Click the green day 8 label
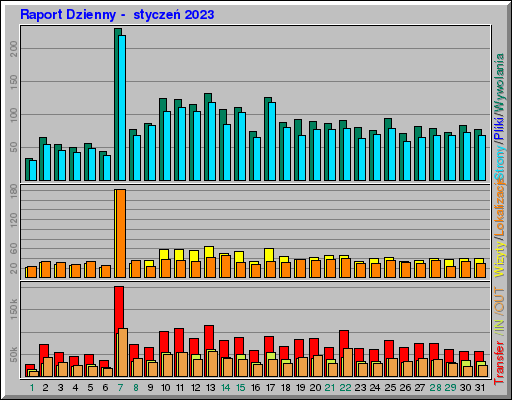512x400 pixels. (x=135, y=388)
